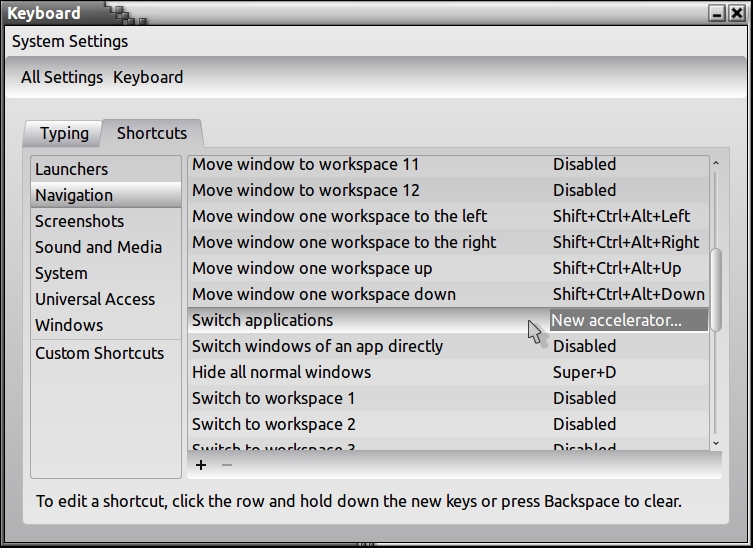Image resolution: width=753 pixels, height=548 pixels.
Task: Click the Keyboard breadcrumb link
Action: pyautogui.click(x=148, y=77)
